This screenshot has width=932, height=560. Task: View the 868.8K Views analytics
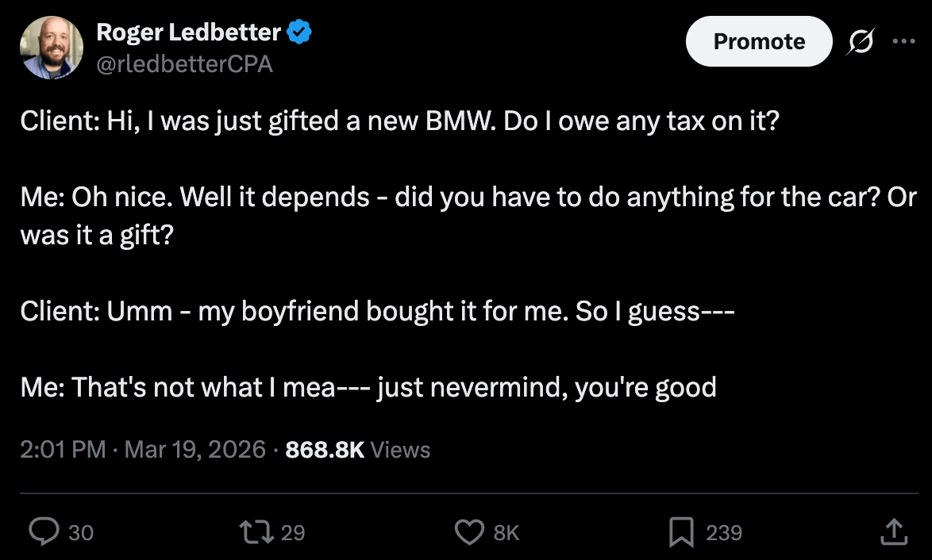pyautogui.click(x=357, y=450)
